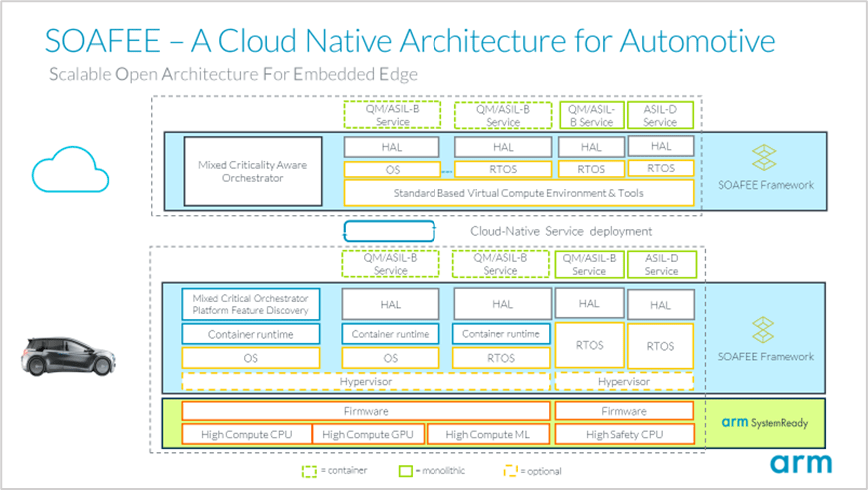Click the arm SystemReady label
The height and width of the screenshot is (490, 868).
coord(764,422)
